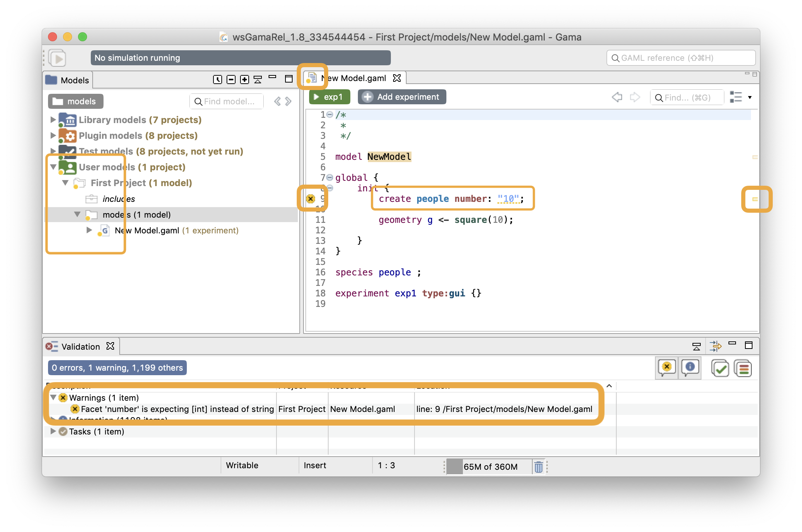Screen dimensions: 802x532
Task: Expand Tasks (1 item) group
Action: point(53,431)
